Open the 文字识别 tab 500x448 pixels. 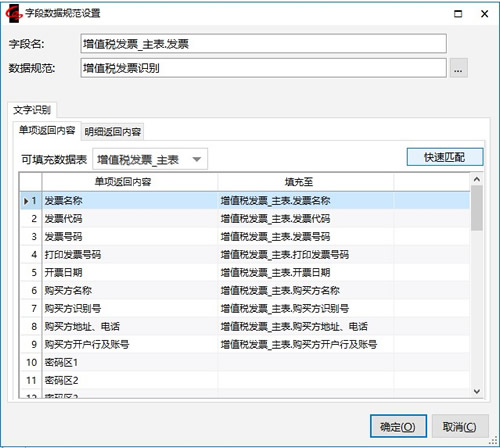tap(32, 110)
